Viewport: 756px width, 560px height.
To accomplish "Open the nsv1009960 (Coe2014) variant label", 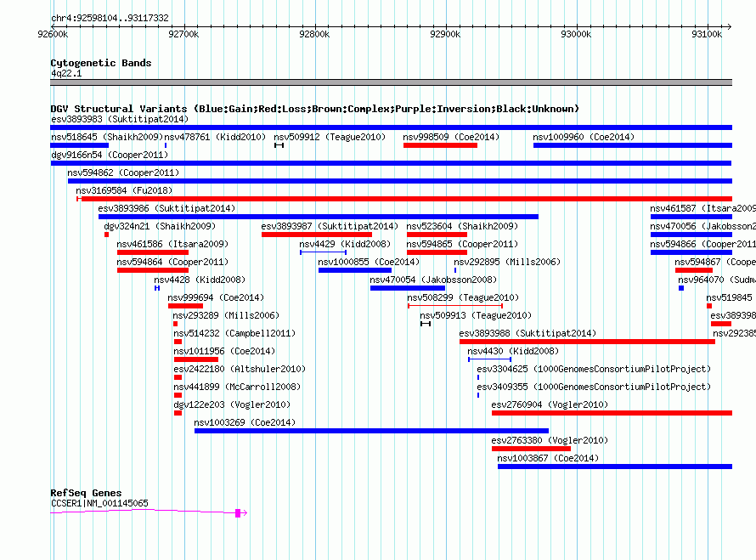I will point(584,137).
